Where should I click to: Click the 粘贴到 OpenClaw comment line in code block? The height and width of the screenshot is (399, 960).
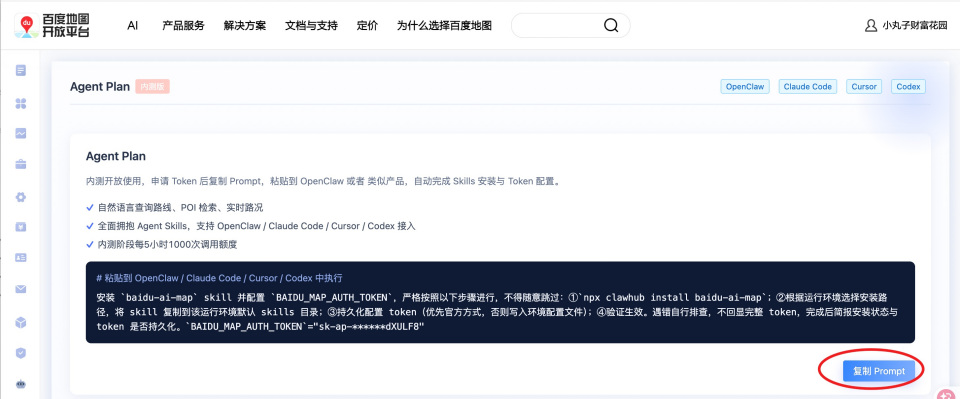point(219,277)
